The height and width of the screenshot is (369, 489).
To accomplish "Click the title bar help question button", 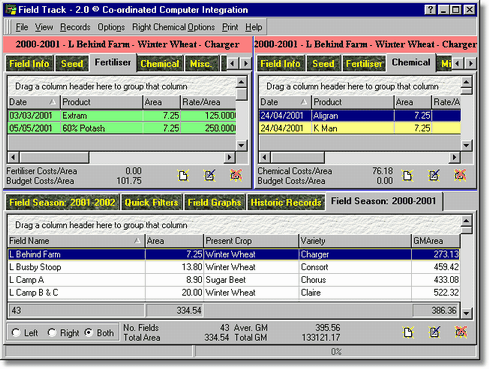I will pyautogui.click(x=430, y=10).
